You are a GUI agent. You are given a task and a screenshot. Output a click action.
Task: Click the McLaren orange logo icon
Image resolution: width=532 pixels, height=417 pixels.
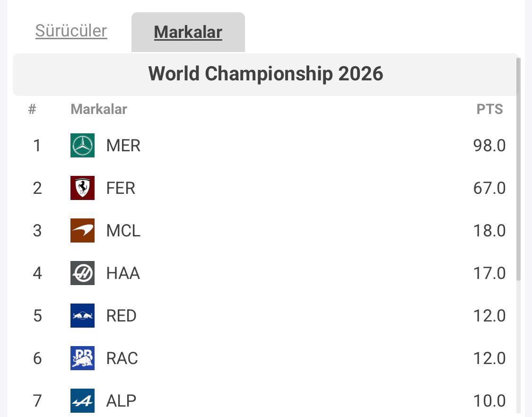click(x=82, y=230)
